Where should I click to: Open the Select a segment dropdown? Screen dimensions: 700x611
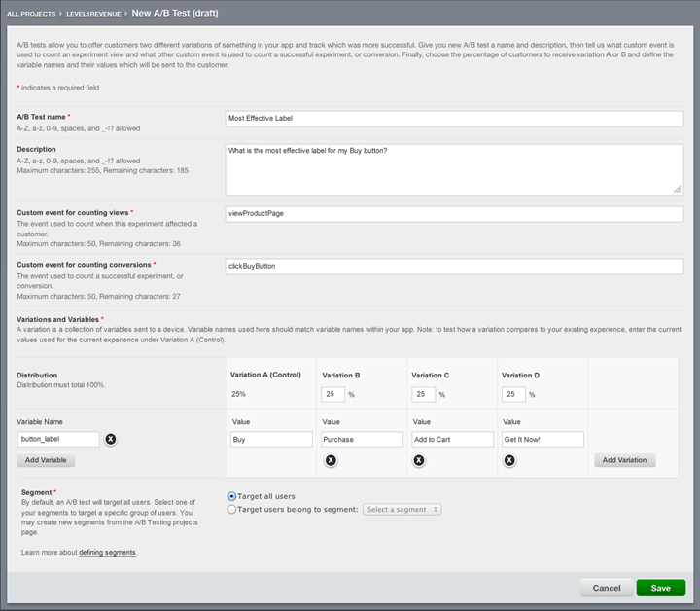click(402, 509)
